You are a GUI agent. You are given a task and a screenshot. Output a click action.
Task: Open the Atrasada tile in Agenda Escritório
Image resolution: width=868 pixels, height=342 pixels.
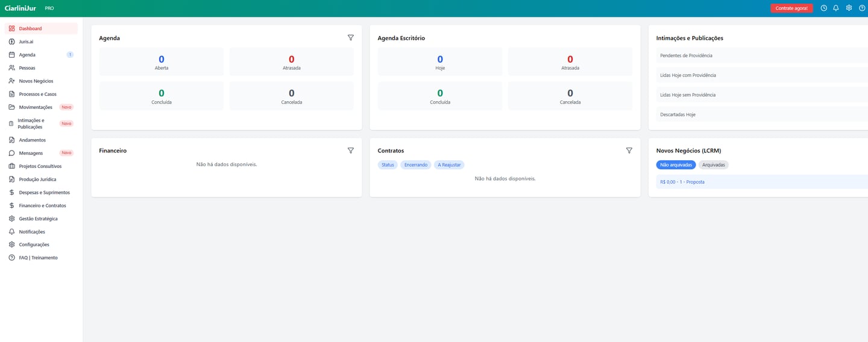pyautogui.click(x=570, y=62)
